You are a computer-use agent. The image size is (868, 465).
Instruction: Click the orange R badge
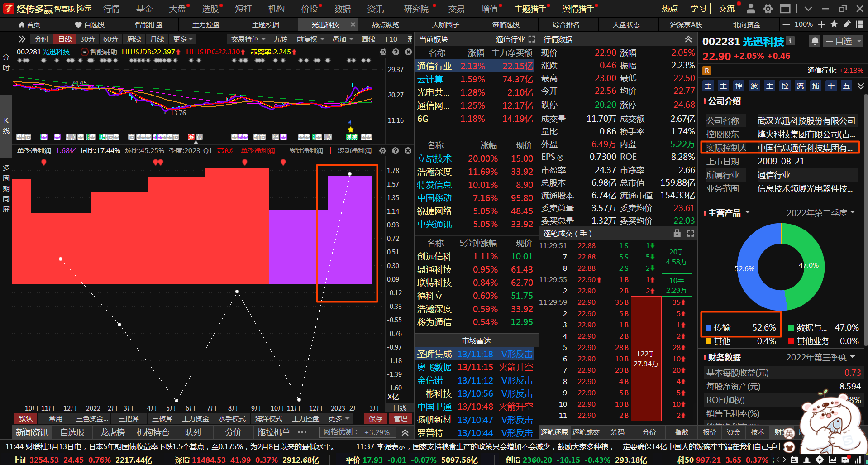click(x=707, y=71)
